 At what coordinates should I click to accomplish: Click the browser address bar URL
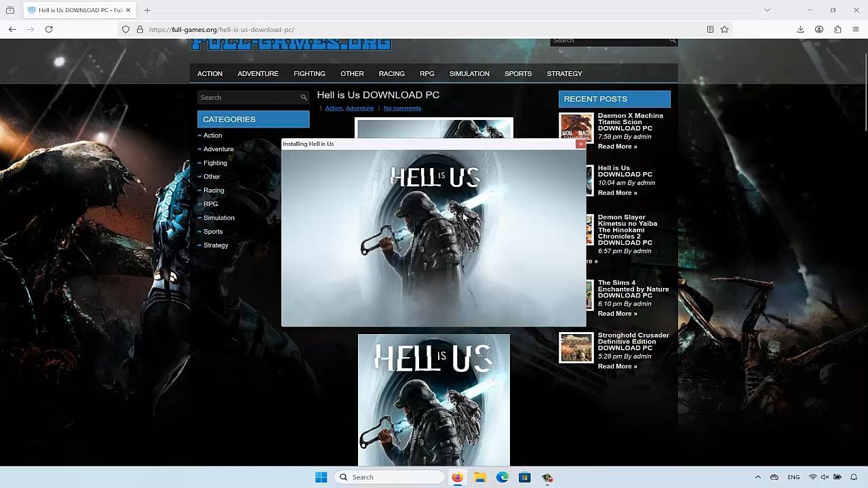(x=221, y=29)
